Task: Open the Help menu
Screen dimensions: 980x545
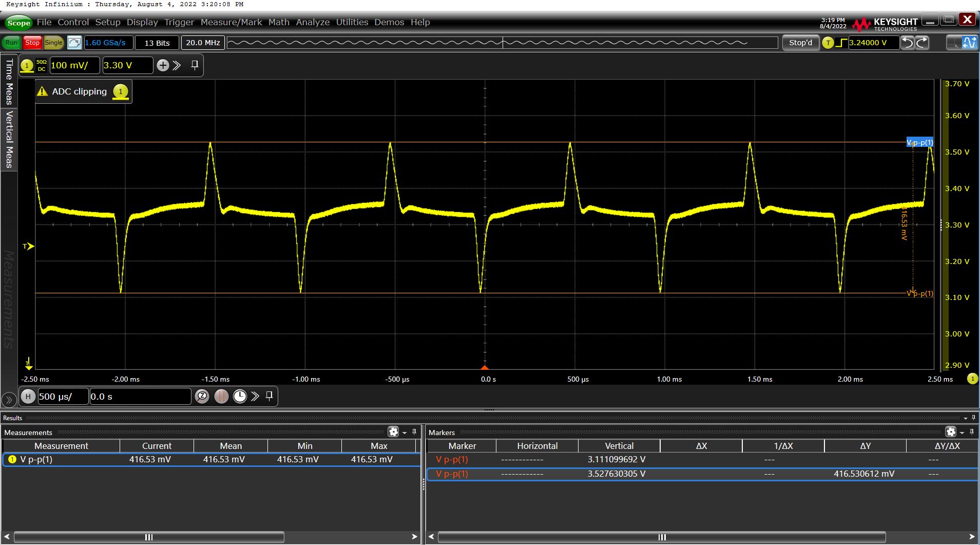Action: point(420,22)
